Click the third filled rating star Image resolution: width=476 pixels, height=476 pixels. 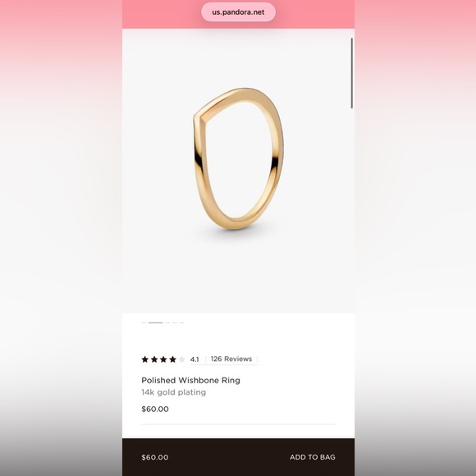click(x=163, y=359)
